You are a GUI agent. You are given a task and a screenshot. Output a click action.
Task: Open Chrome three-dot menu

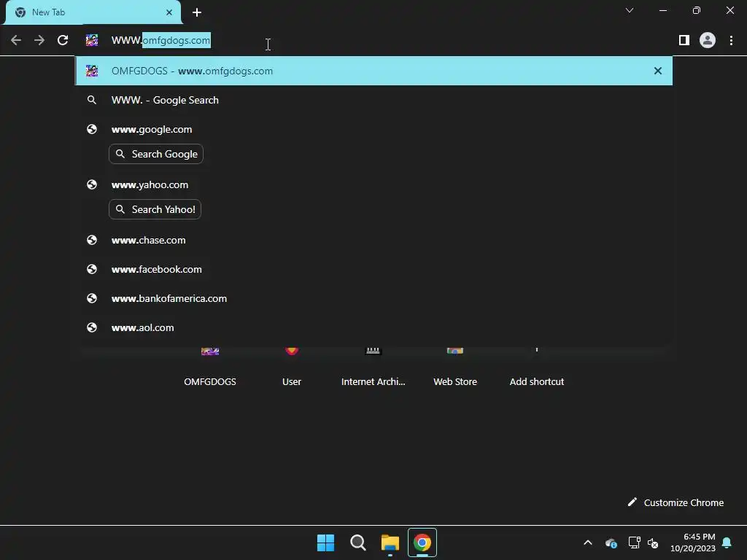coord(731,41)
